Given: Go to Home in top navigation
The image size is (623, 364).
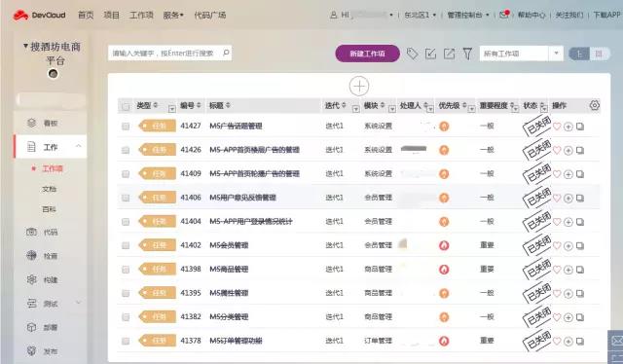Looking at the screenshot, I should pyautogui.click(x=86, y=16).
